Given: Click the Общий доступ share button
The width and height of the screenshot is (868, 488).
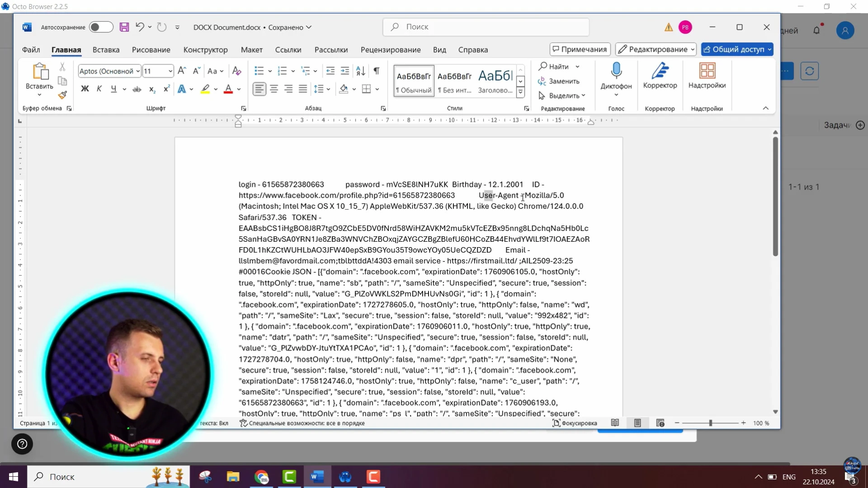Looking at the screenshot, I should (737, 49).
